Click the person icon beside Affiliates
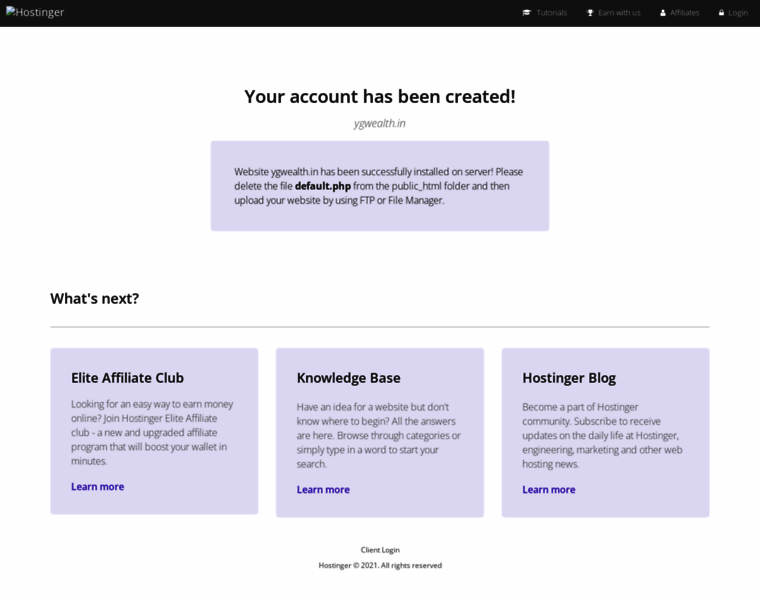 (663, 13)
